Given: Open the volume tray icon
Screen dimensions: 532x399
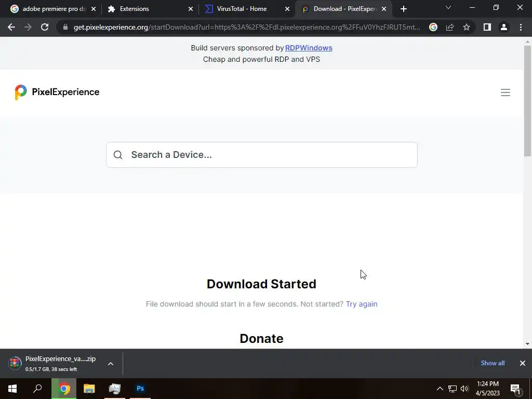Looking at the screenshot, I should (464, 389).
